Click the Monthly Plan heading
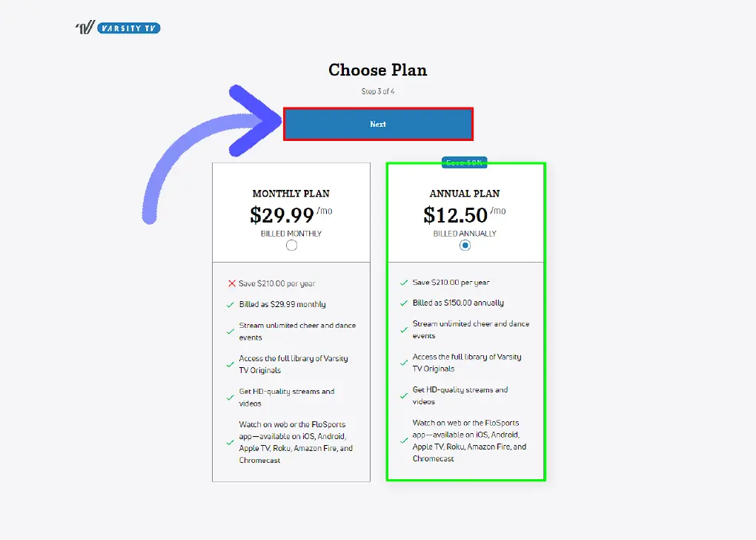This screenshot has height=540, width=756. [291, 194]
